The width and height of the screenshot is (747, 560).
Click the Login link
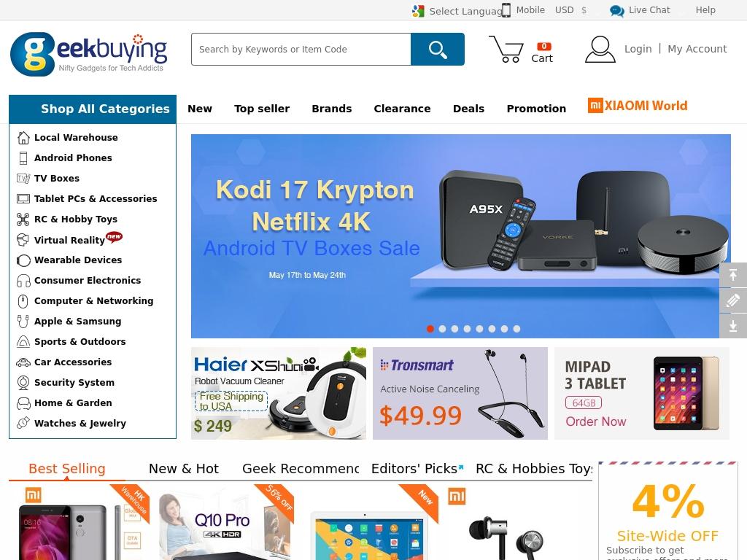click(638, 49)
